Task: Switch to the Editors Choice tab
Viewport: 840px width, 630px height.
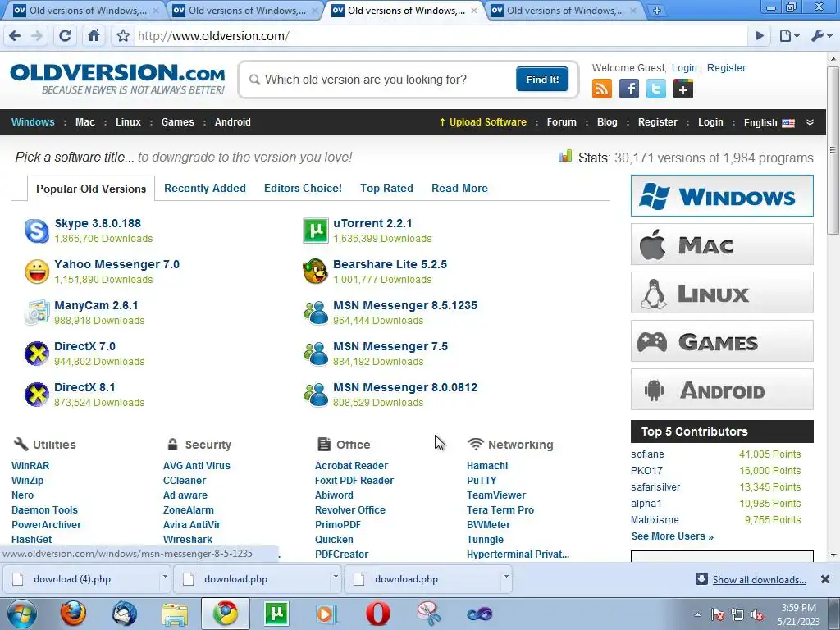Action: (303, 188)
